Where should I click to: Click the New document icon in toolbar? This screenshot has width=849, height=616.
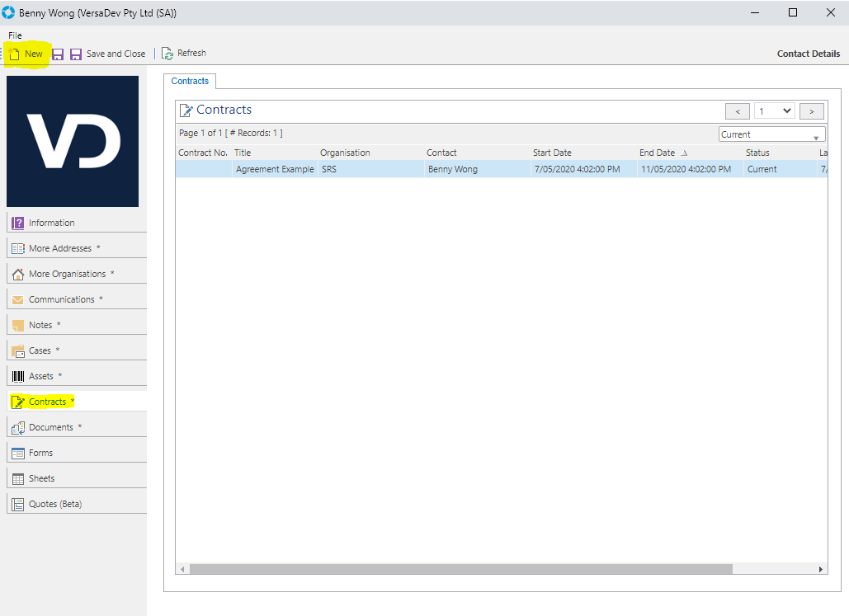(14, 54)
